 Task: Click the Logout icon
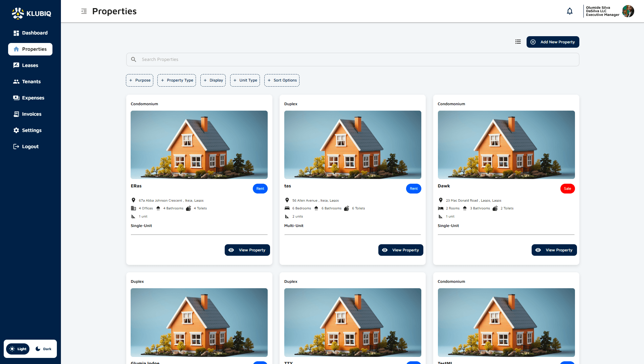(x=16, y=146)
